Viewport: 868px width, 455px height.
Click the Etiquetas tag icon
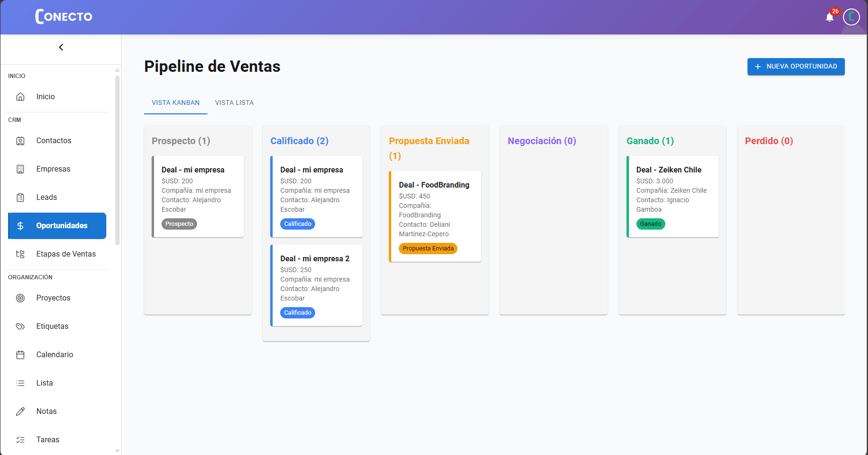coord(20,326)
